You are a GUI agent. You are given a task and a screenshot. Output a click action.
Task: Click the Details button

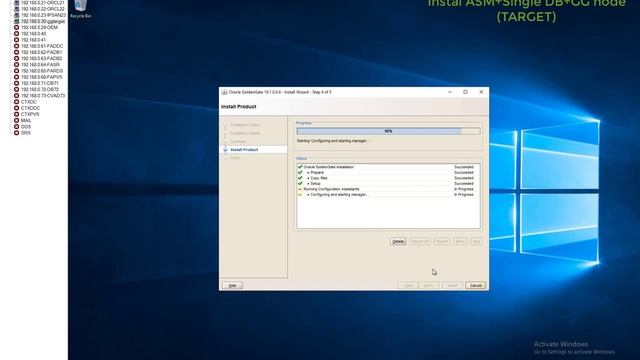point(398,242)
